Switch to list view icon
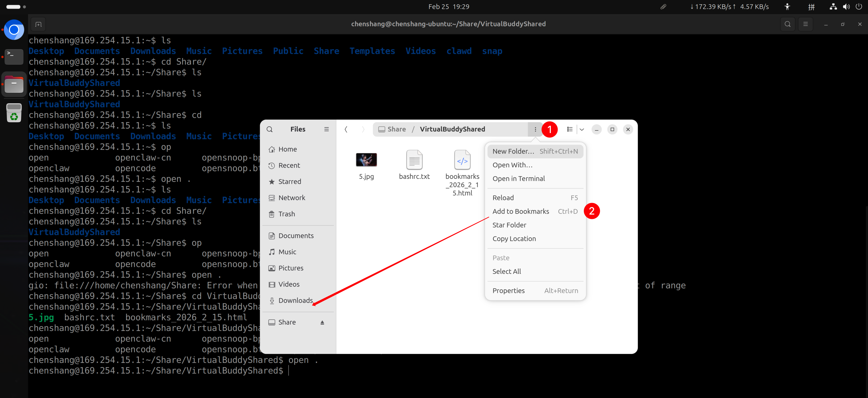This screenshot has width=868, height=398. click(x=570, y=129)
